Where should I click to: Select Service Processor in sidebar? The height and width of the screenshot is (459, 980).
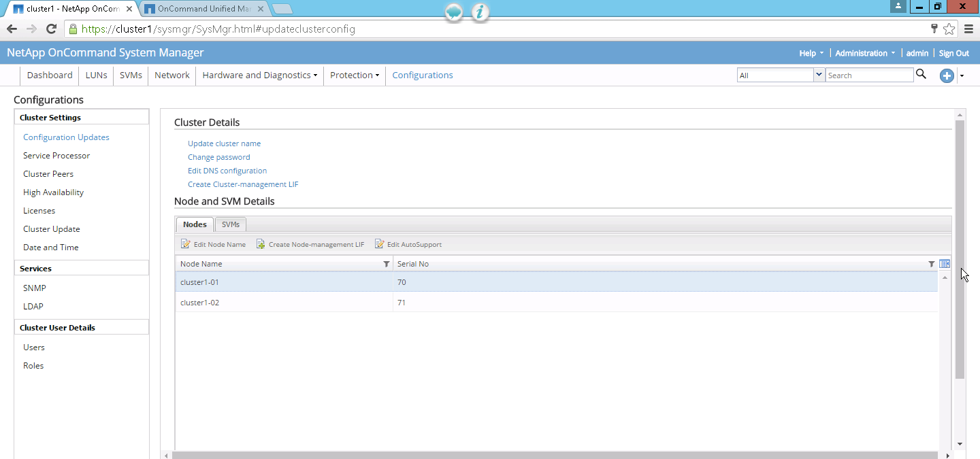tap(56, 156)
